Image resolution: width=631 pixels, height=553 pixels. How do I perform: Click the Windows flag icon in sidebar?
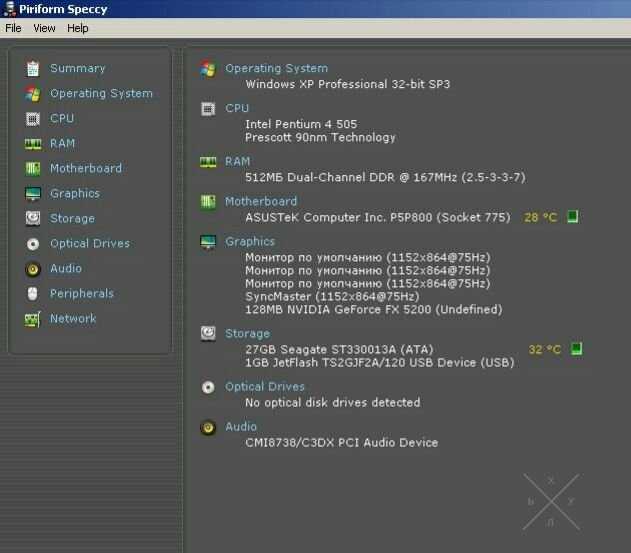click(33, 93)
